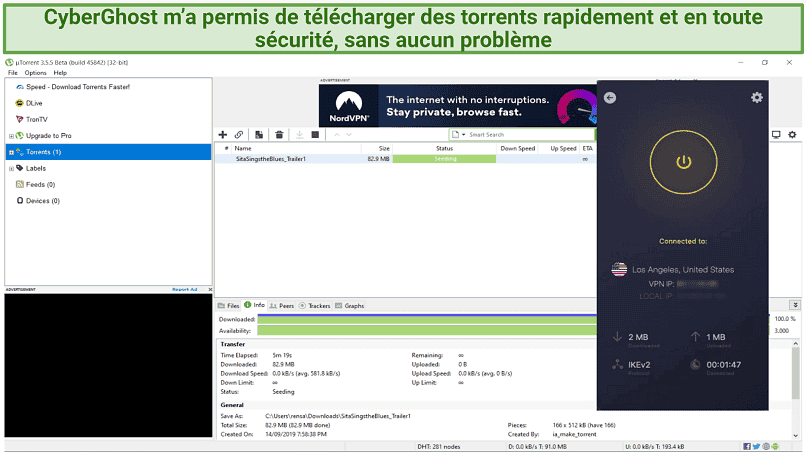Click the info pane scroll down arrow
The width and height of the screenshot is (806, 455).
[795, 435]
